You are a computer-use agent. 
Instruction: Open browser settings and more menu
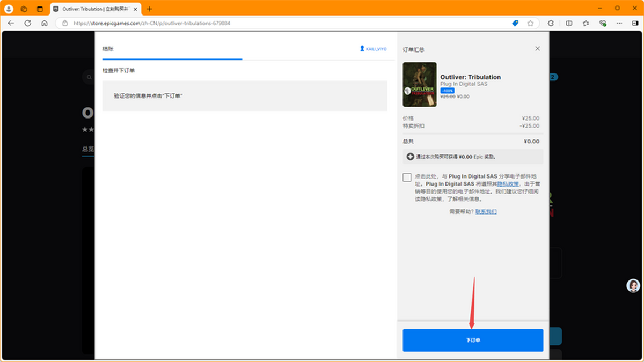[620, 23]
